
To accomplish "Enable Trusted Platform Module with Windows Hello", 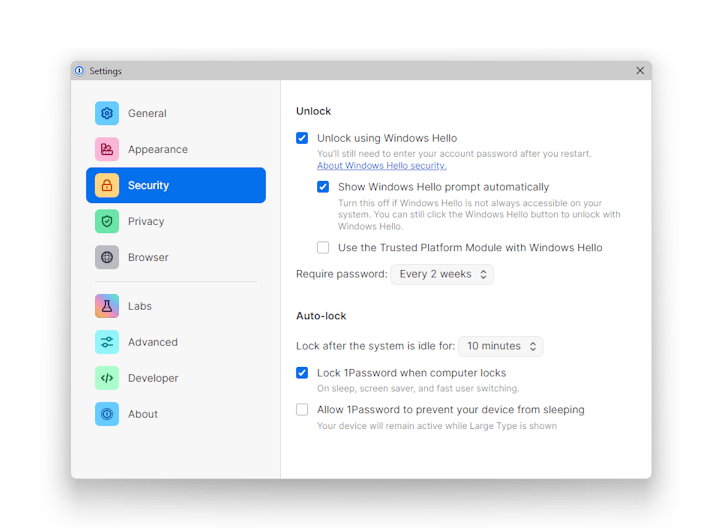I will 323,248.
